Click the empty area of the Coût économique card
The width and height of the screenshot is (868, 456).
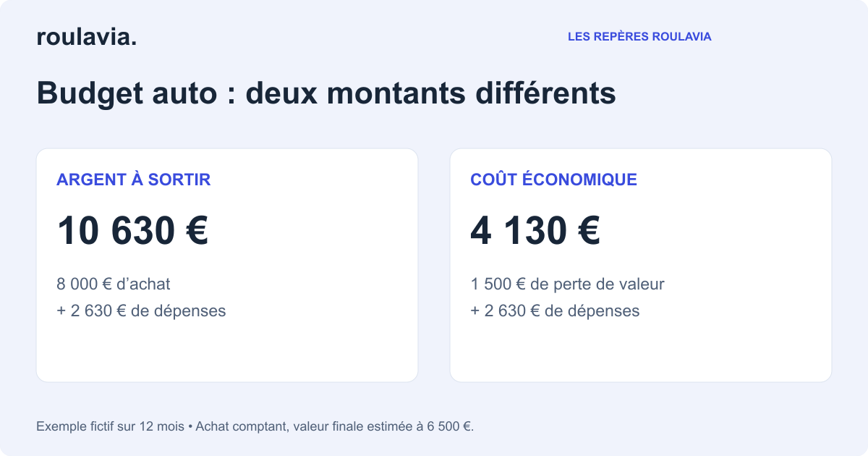pos(641,351)
